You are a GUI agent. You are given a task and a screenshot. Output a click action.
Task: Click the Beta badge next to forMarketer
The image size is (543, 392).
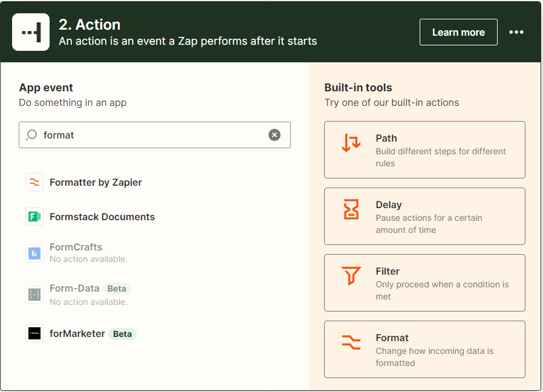(122, 334)
